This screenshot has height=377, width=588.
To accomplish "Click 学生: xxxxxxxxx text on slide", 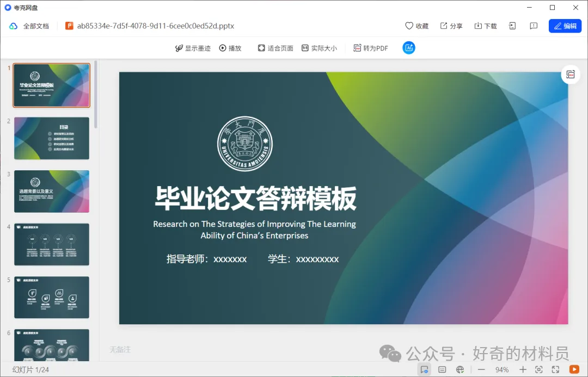I will [303, 259].
